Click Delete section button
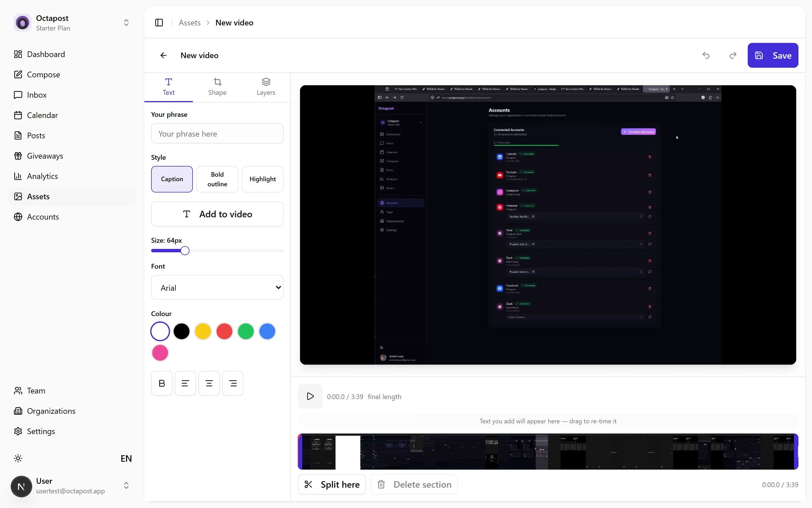This screenshot has width=812, height=508. [x=414, y=485]
